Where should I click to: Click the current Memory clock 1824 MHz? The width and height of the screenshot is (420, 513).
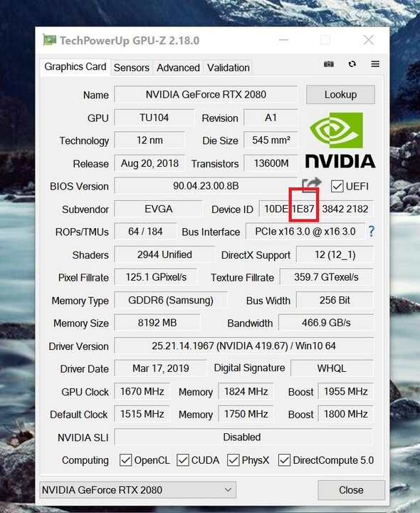tap(246, 392)
